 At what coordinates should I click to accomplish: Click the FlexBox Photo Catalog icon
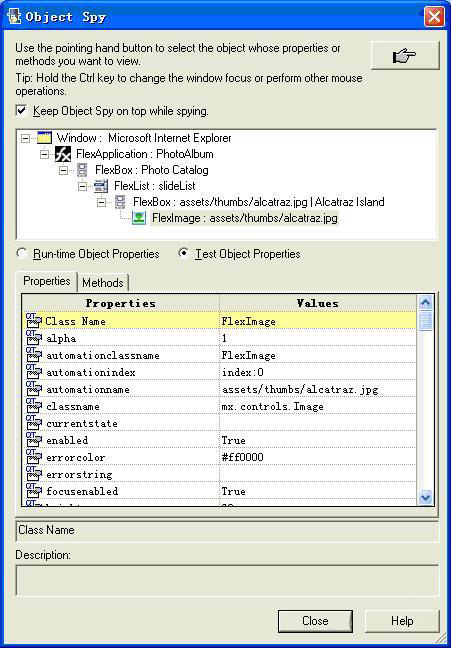pyautogui.click(x=82, y=170)
